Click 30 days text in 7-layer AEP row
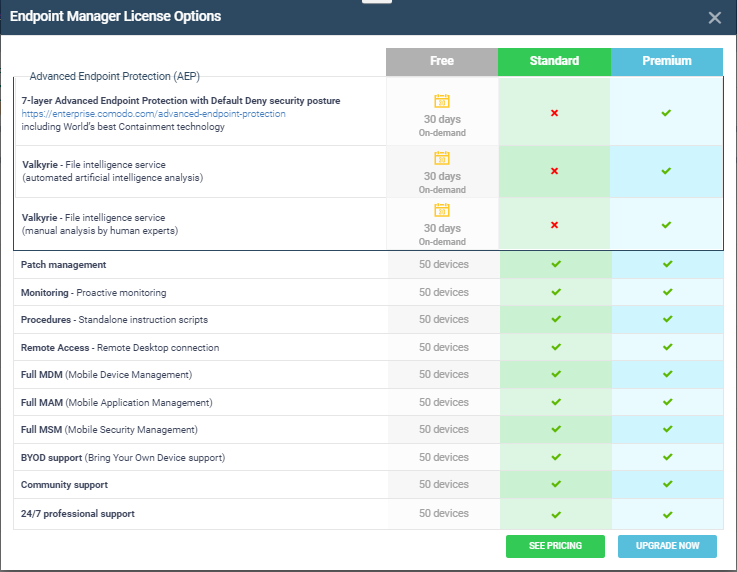The height and width of the screenshot is (572, 737). pyautogui.click(x=442, y=119)
